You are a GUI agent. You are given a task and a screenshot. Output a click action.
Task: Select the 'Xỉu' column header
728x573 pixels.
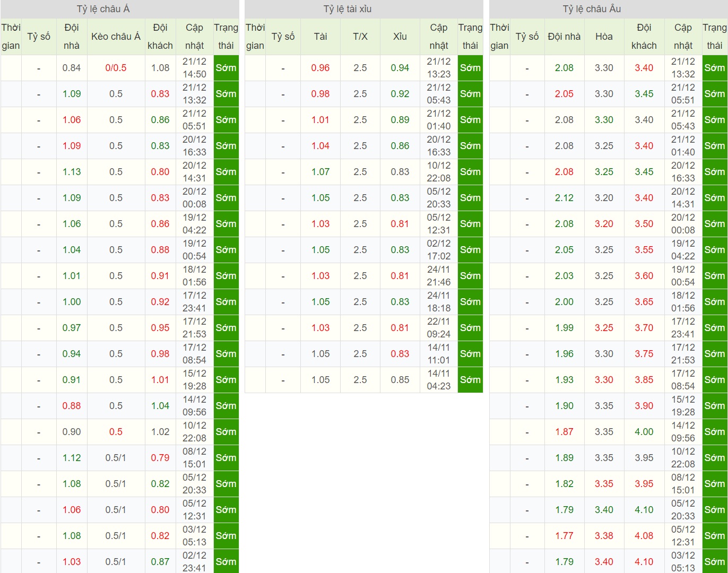pyautogui.click(x=400, y=37)
